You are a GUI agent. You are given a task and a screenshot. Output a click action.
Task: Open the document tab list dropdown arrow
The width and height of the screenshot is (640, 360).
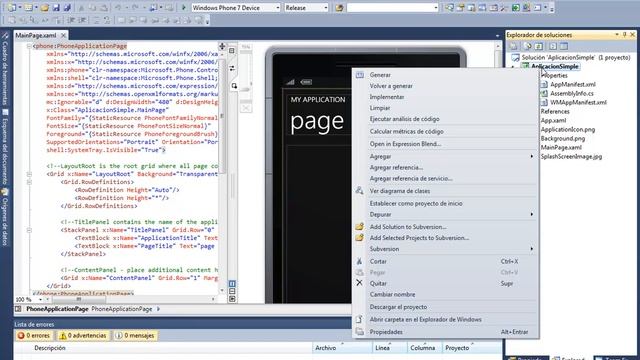(x=497, y=36)
